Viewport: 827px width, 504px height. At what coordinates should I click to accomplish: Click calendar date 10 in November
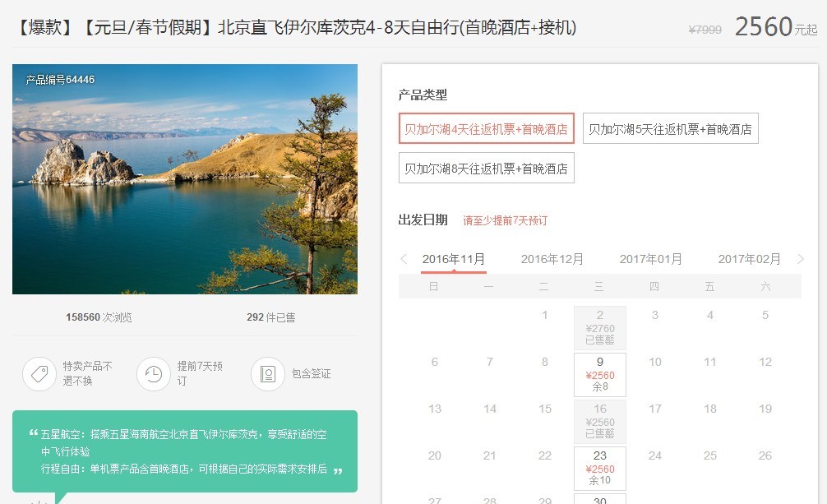(x=655, y=362)
